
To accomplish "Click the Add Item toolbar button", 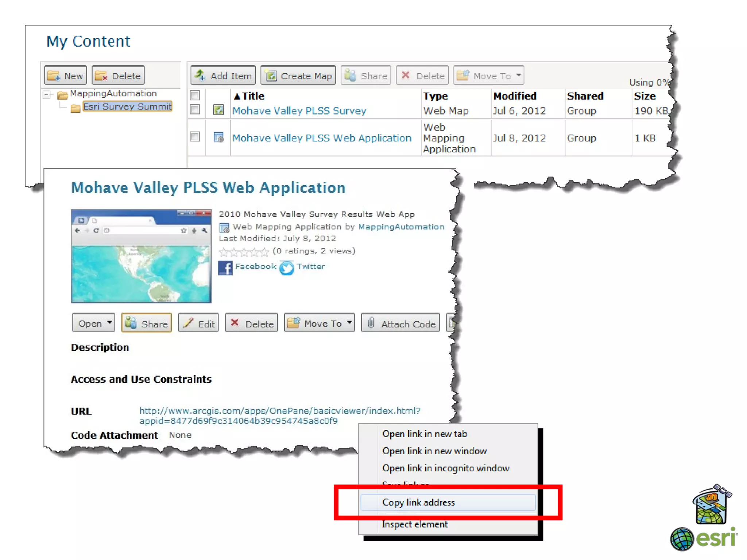I will (223, 76).
